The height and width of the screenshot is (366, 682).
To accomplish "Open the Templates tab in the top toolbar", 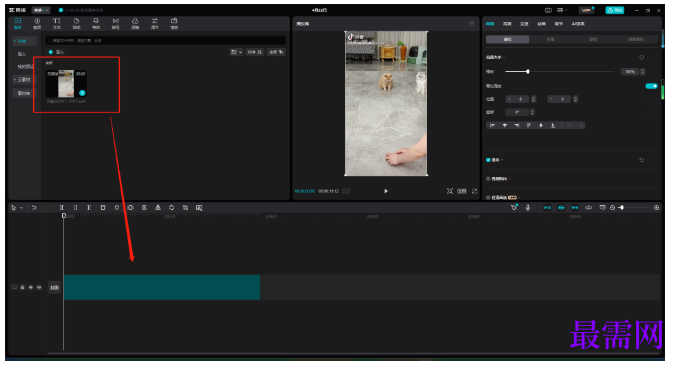I will (174, 24).
